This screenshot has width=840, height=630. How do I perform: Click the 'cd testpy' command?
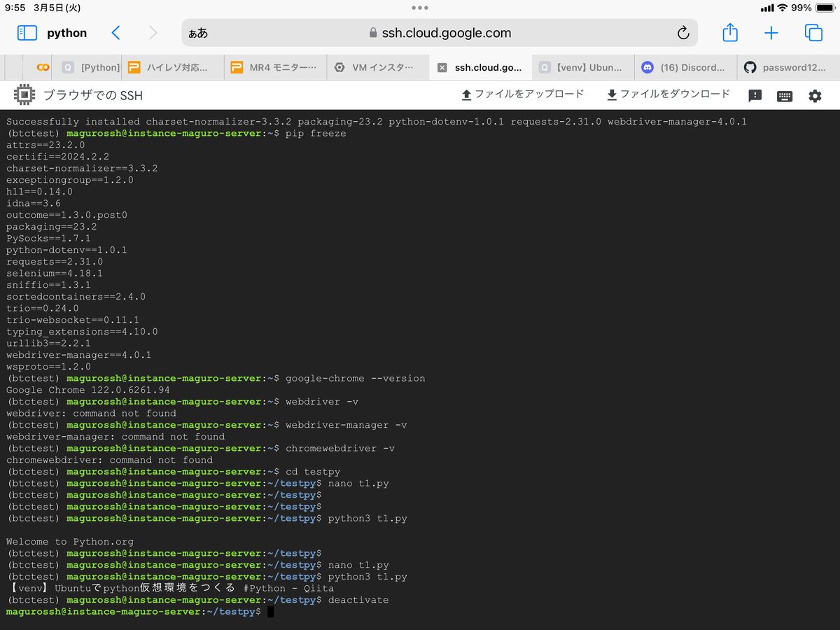click(313, 472)
